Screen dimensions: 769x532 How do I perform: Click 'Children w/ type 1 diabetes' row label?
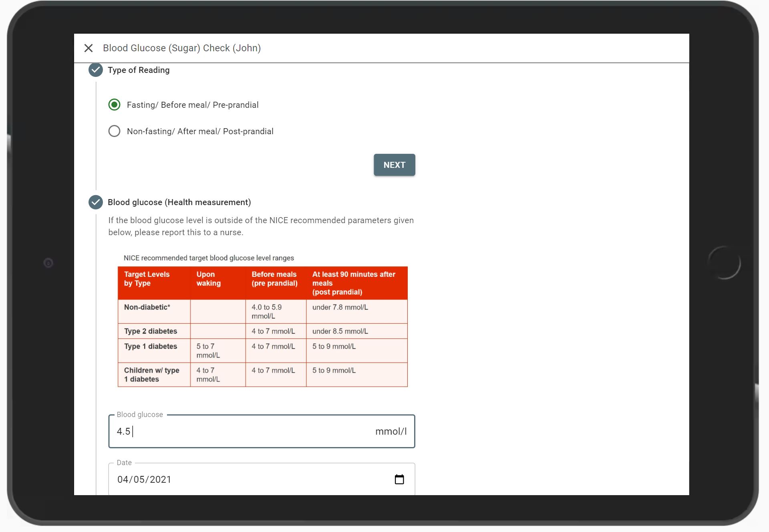click(151, 375)
